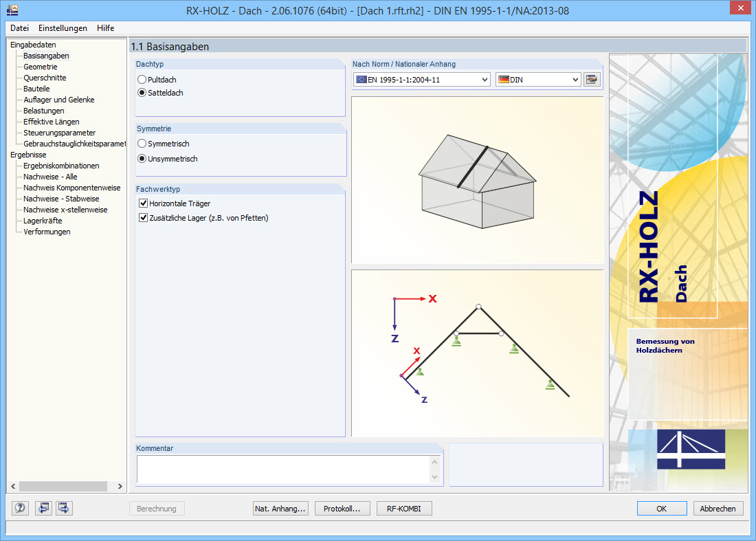Viewport: 756px width, 541px height.
Task: Select Nachweise - Stabweise tree item
Action: pos(61,199)
